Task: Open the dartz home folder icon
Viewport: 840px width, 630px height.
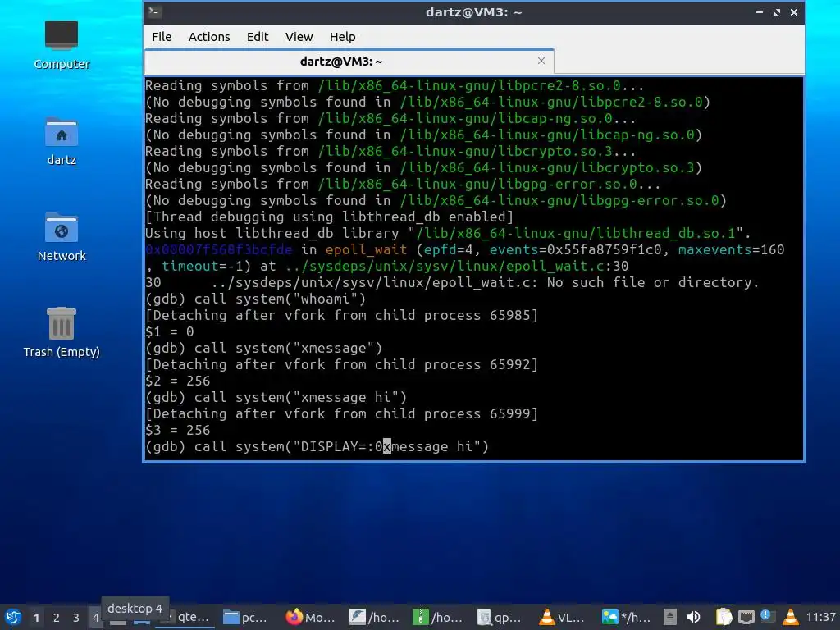Action: pyautogui.click(x=62, y=141)
